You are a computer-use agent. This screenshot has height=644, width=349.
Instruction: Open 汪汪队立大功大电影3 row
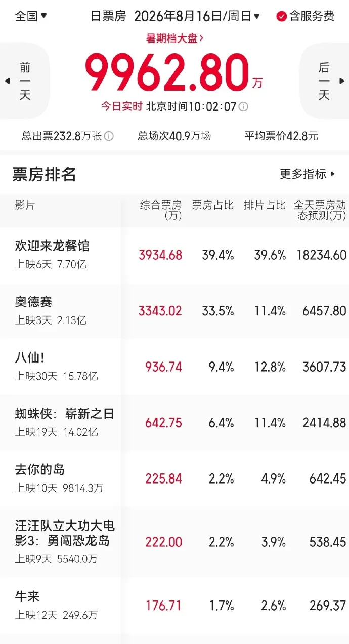[x=174, y=542]
